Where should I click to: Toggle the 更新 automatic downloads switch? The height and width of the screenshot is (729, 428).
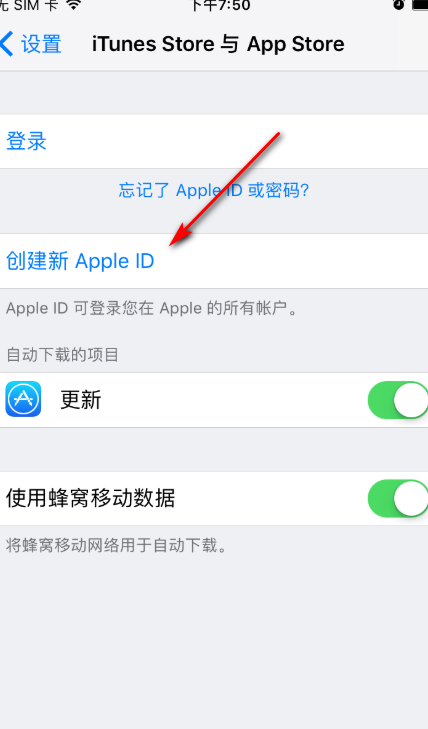(398, 400)
